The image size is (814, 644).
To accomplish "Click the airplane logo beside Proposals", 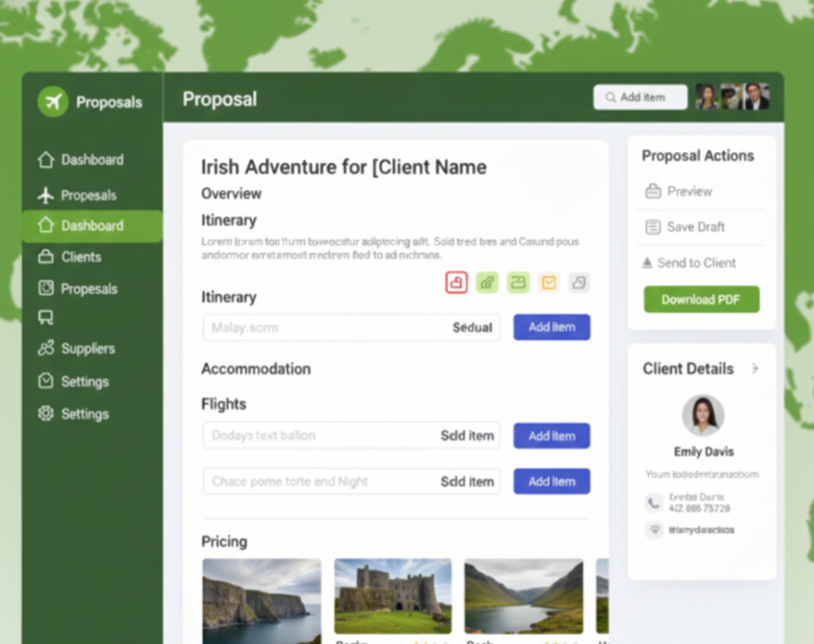I will [x=53, y=102].
